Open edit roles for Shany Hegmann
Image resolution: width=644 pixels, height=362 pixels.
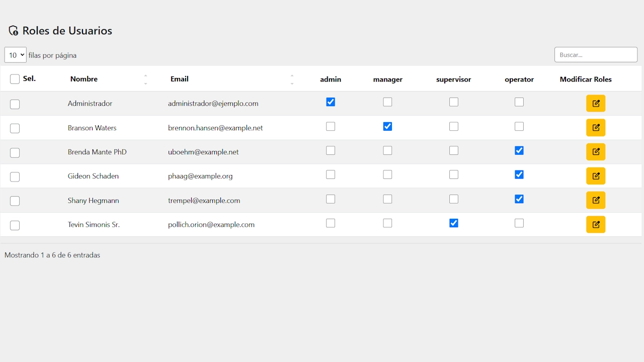click(x=595, y=200)
